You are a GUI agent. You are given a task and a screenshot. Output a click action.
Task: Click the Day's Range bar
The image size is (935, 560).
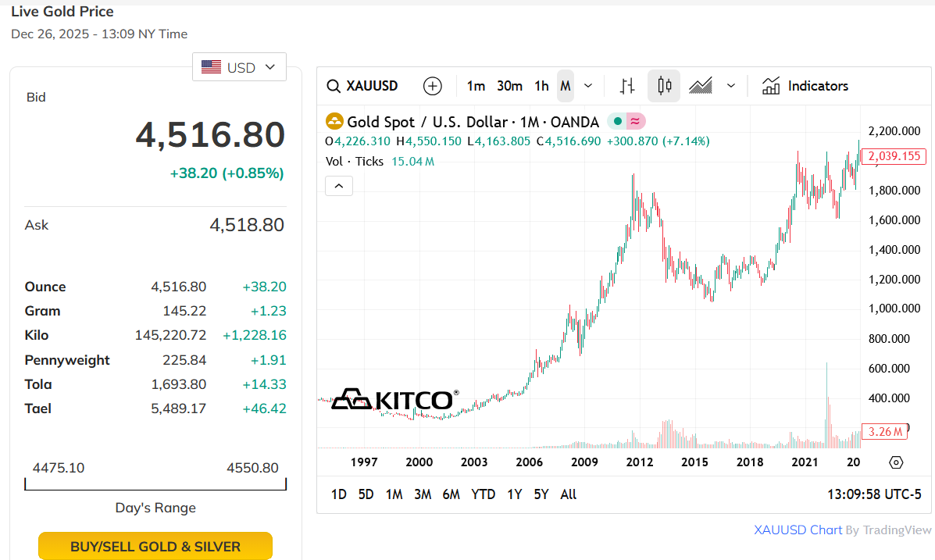click(x=155, y=483)
